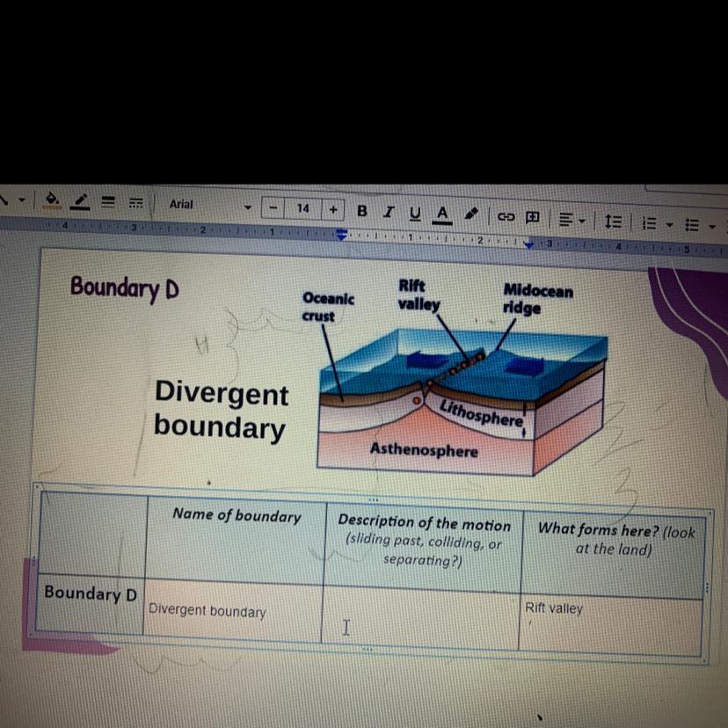Expand bulleted list options arrow
This screenshot has width=728, height=728.
pyautogui.click(x=712, y=227)
